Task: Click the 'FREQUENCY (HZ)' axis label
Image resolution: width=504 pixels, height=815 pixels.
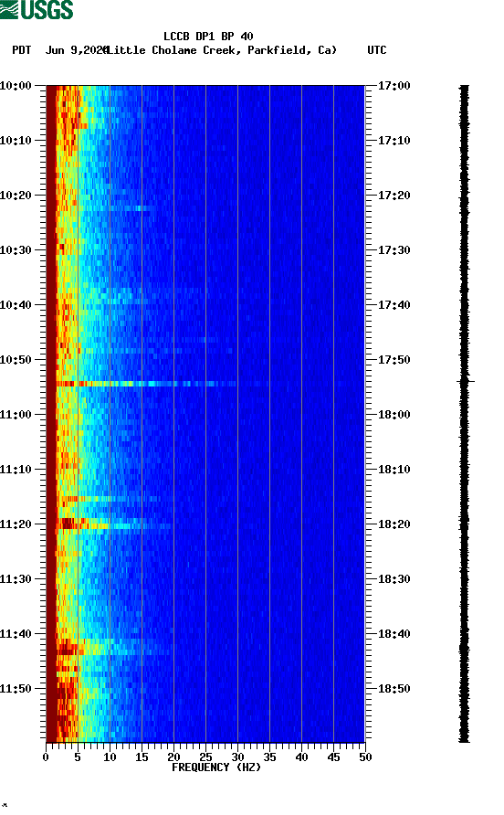Action: [216, 767]
